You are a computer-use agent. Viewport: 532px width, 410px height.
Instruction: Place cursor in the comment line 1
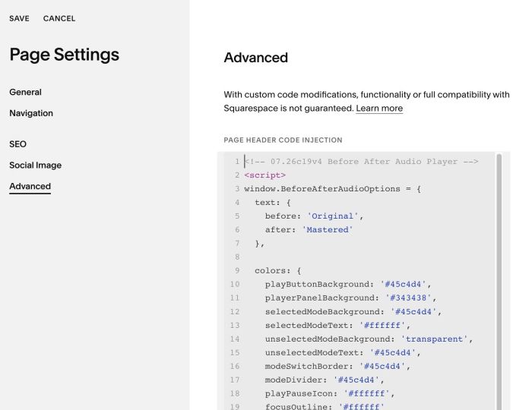pyautogui.click(x=361, y=162)
